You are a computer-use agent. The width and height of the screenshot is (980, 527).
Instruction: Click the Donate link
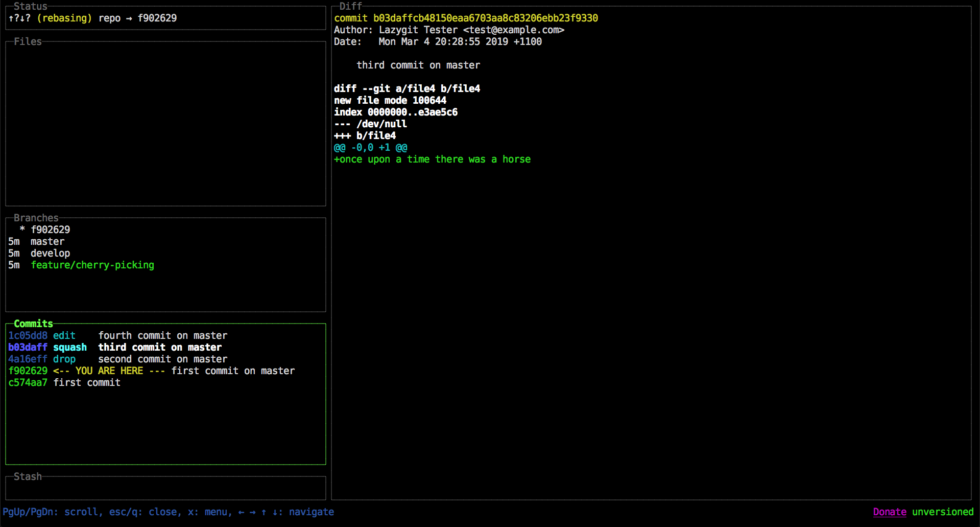890,512
